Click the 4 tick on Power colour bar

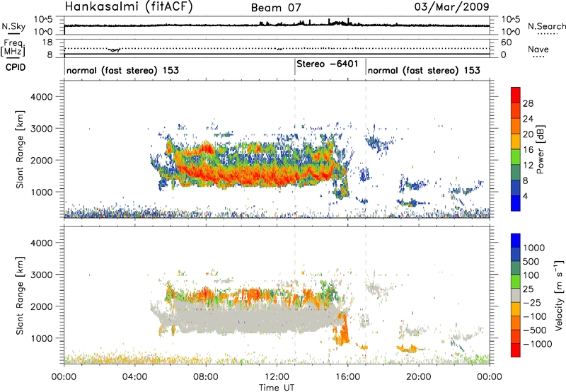pyautogui.click(x=525, y=197)
